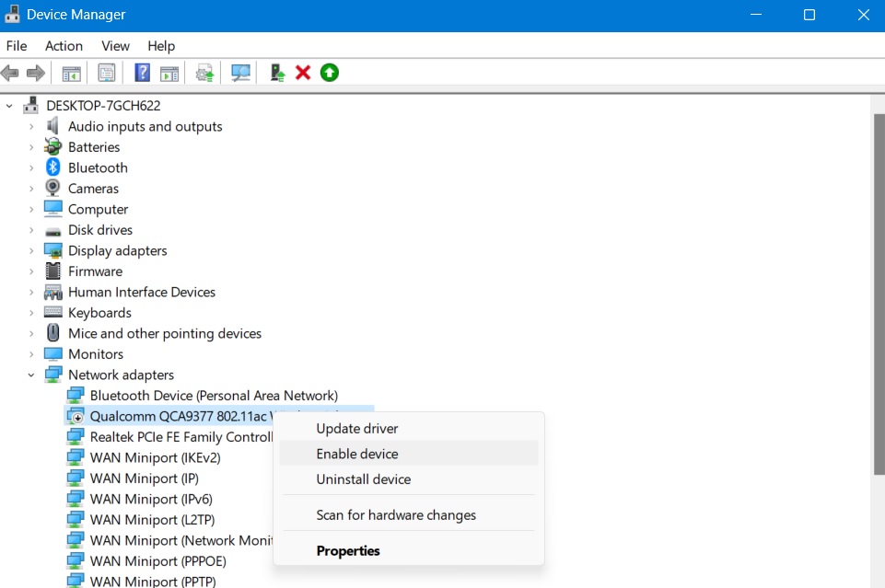Open the Action menu
This screenshot has width=885, height=588.
(x=64, y=45)
